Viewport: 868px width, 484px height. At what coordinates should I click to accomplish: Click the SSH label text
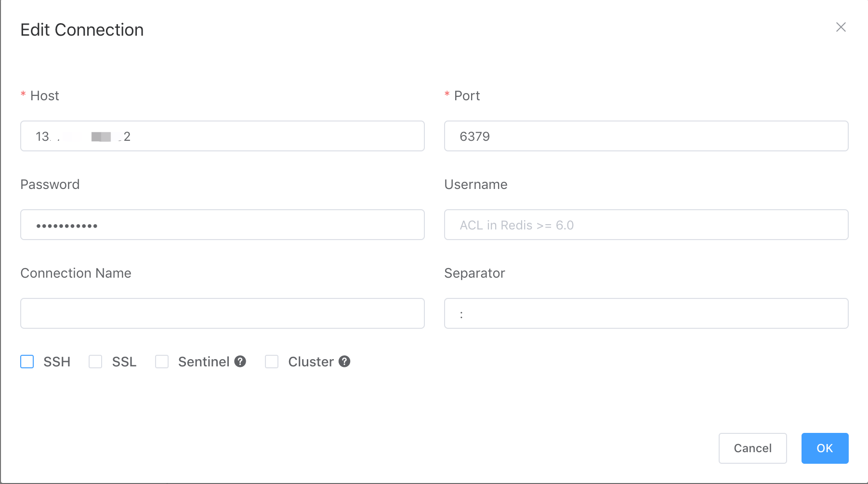click(57, 362)
